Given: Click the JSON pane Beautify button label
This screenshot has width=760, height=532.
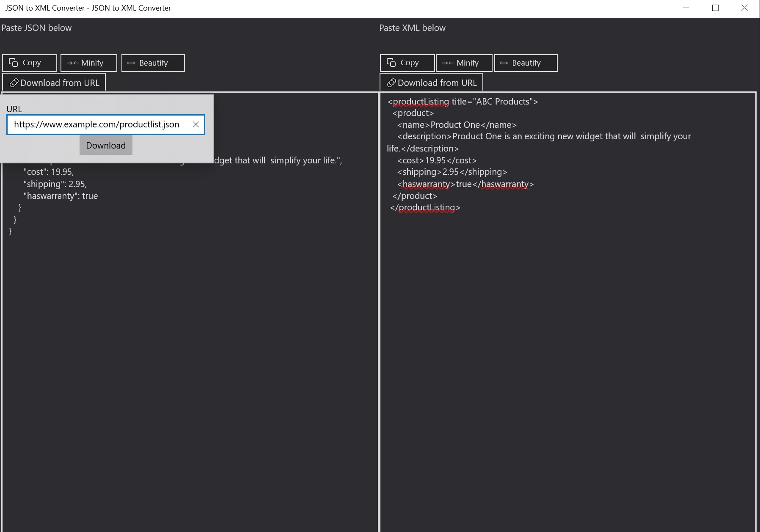Looking at the screenshot, I should tap(154, 63).
